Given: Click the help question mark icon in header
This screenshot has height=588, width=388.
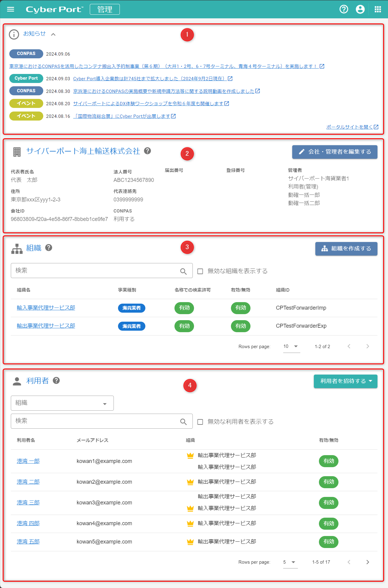Looking at the screenshot, I should 344,9.
